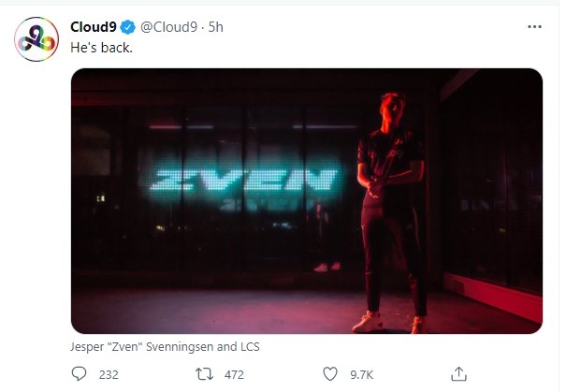
Task: Click the reply speech bubble icon
Action: (80, 373)
